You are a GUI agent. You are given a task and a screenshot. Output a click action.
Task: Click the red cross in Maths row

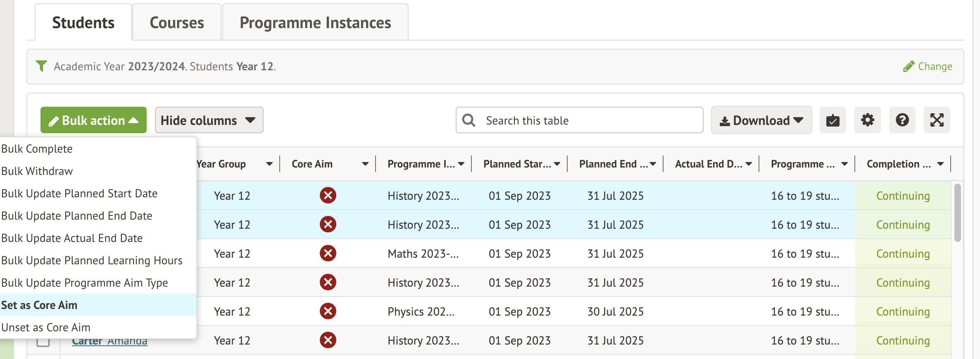[x=328, y=254]
